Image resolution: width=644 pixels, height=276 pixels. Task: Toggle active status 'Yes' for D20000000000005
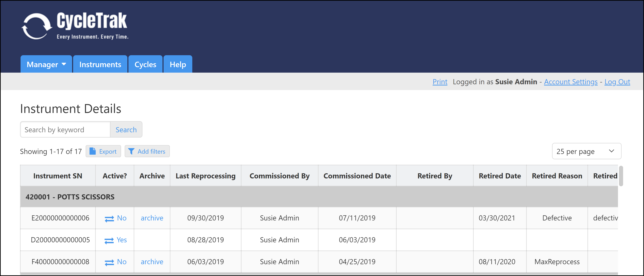click(122, 240)
